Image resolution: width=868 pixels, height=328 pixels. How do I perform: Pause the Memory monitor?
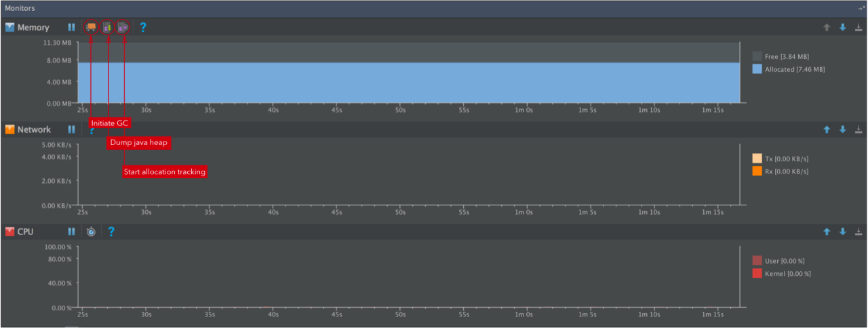click(71, 28)
